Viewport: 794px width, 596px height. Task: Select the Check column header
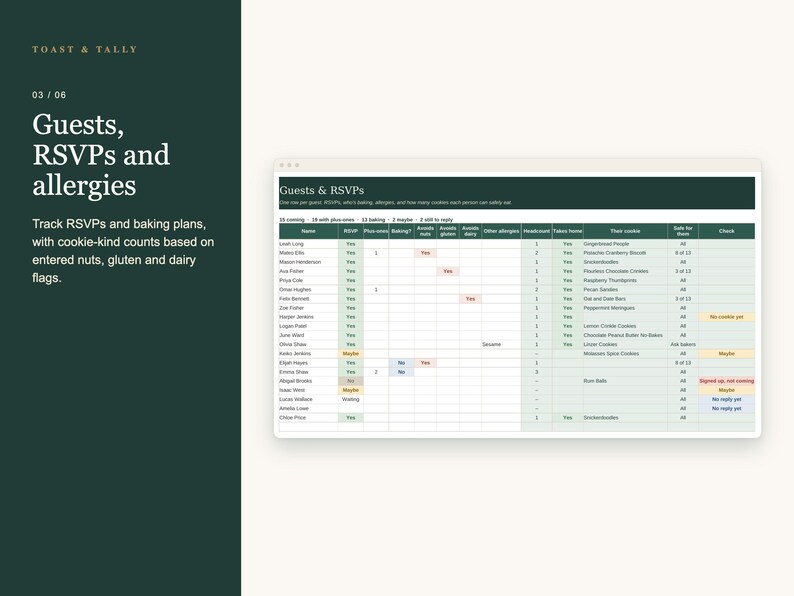pyautogui.click(x=727, y=231)
